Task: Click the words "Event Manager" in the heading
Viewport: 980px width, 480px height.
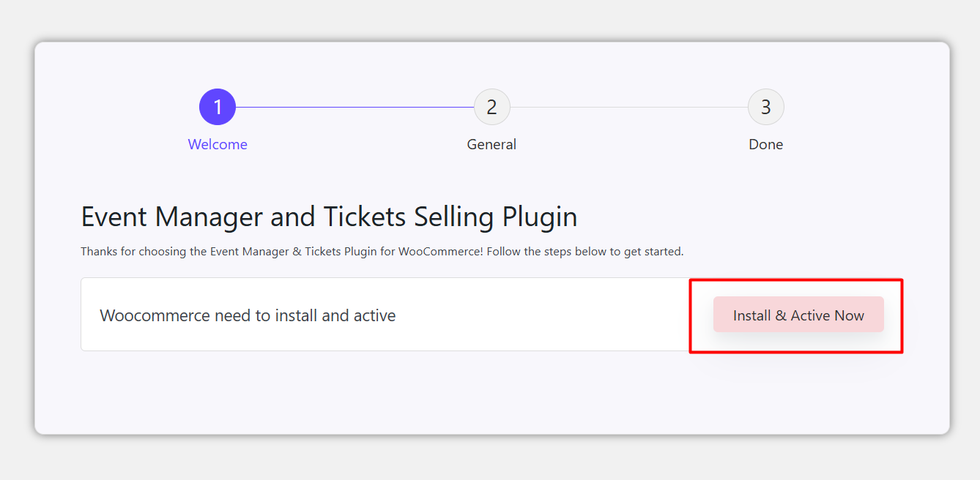Action: 171,217
